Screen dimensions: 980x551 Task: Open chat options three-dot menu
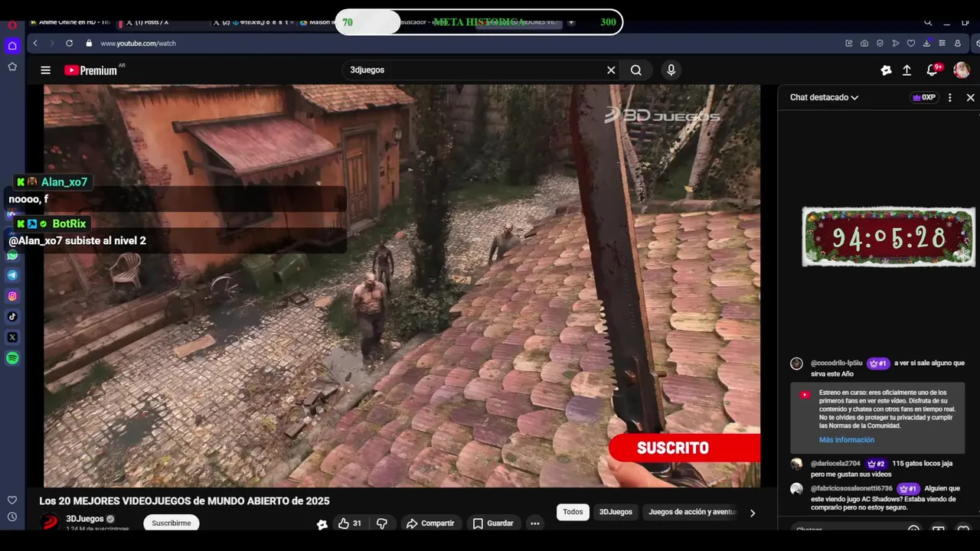[949, 98]
